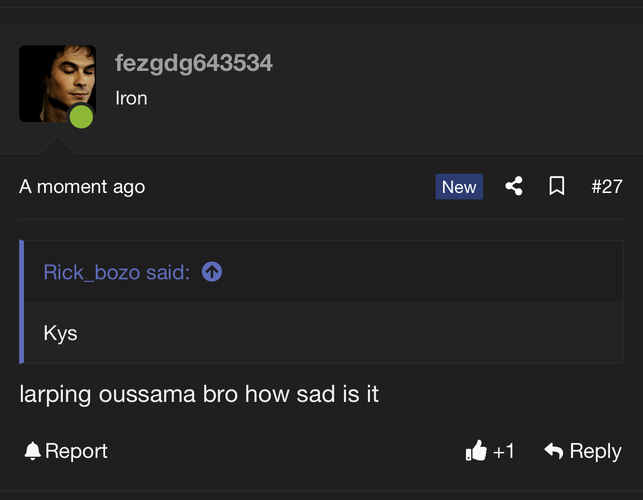Click the green online status dot
The image size is (643, 500).
[x=81, y=116]
